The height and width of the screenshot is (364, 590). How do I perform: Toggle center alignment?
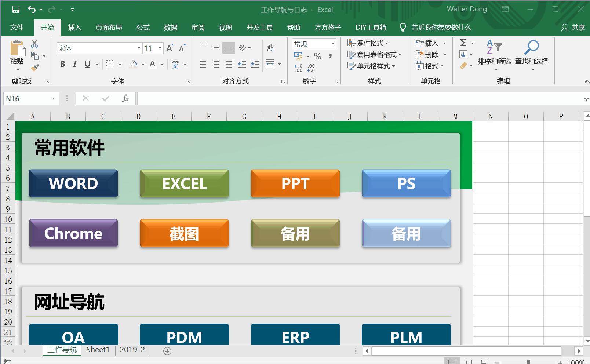click(216, 64)
